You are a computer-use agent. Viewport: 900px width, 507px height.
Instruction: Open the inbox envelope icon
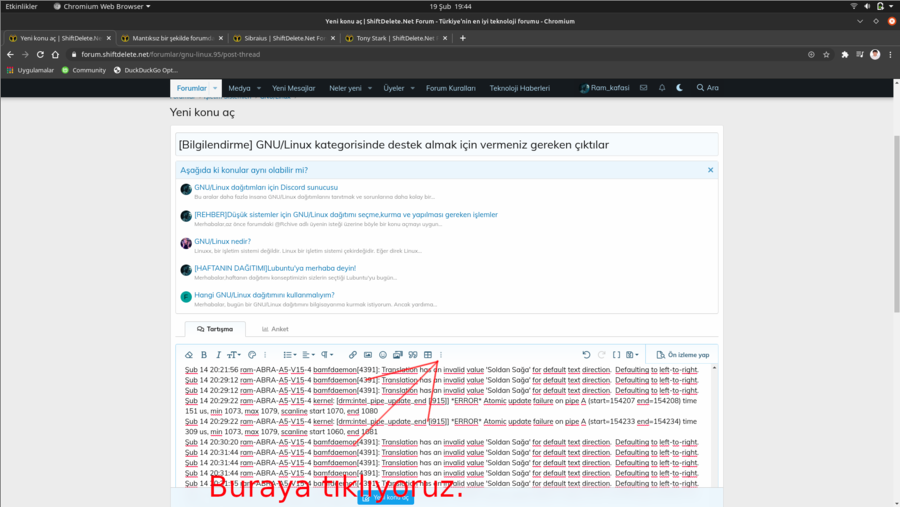tap(643, 88)
